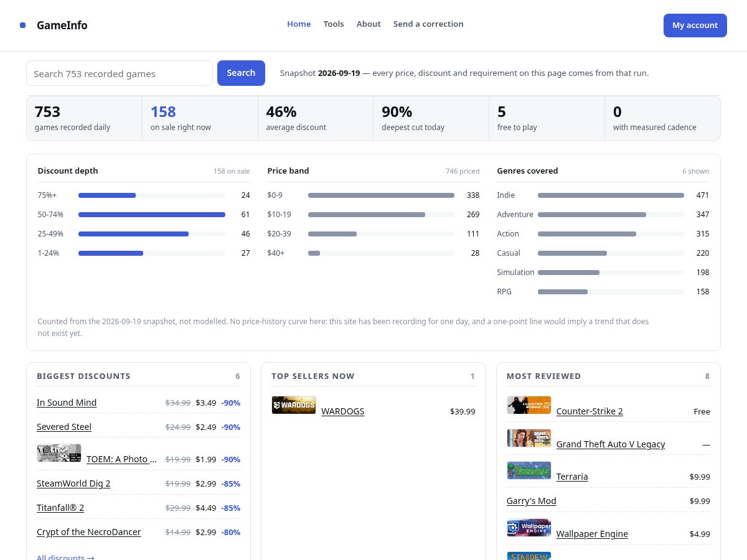The height and width of the screenshot is (560, 747).
Task: Open the Titanfall® 2 link
Action: [x=60, y=508]
